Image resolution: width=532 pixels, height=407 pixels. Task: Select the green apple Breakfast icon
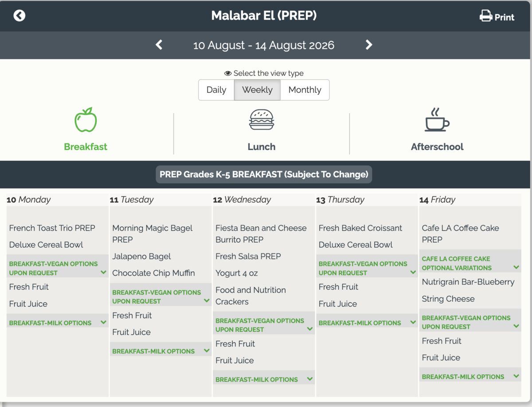pyautogui.click(x=86, y=120)
